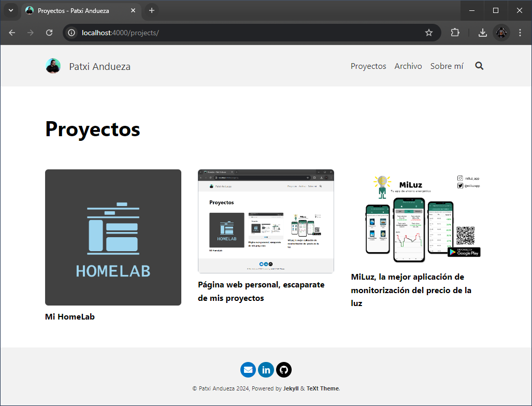View site information in address bar

73,33
